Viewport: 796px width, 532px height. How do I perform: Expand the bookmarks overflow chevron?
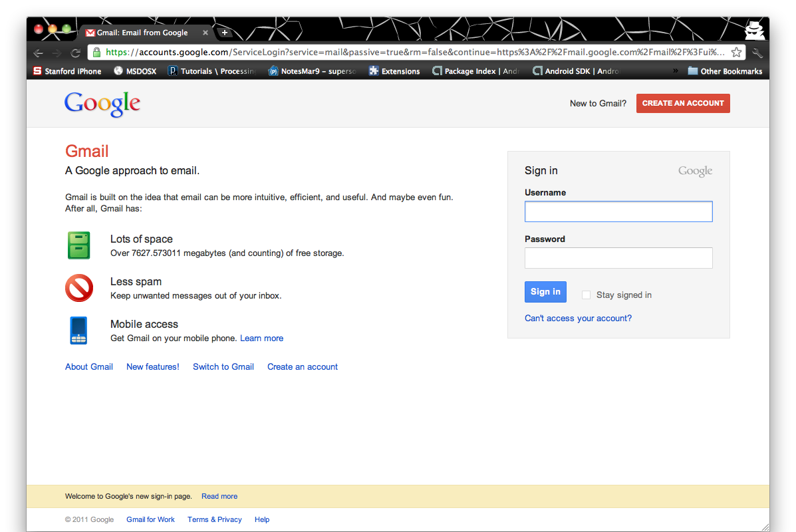(676, 71)
